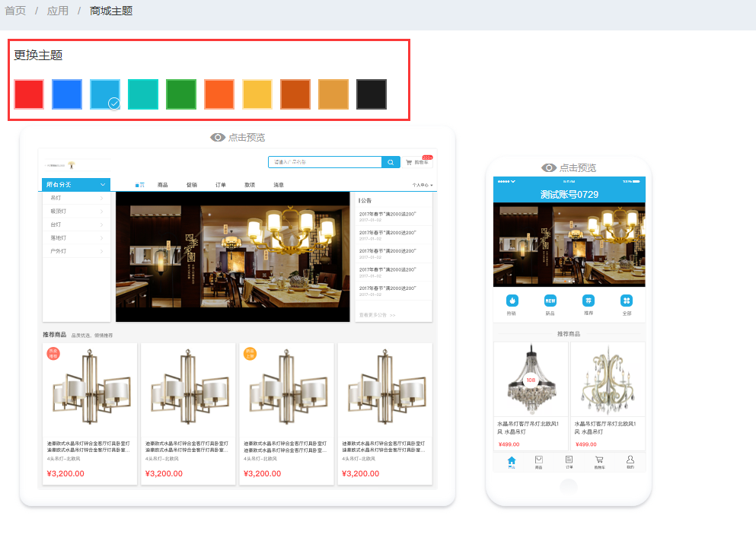Open the 商品 nav tab in desktop preview
The image size is (756, 541).
click(x=162, y=185)
